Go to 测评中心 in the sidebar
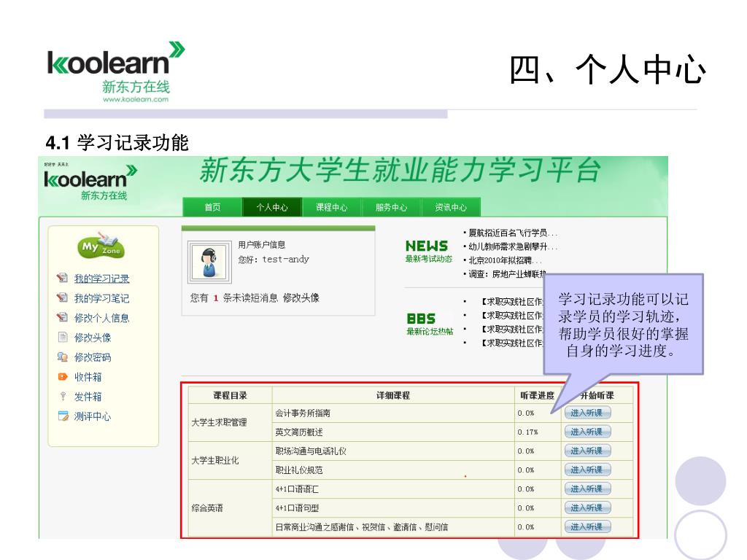This screenshot has height=560, width=747. (x=93, y=416)
